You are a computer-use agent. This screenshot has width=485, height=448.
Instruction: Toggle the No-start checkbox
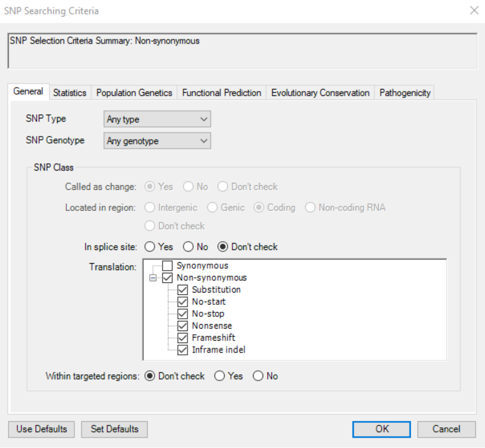click(182, 302)
